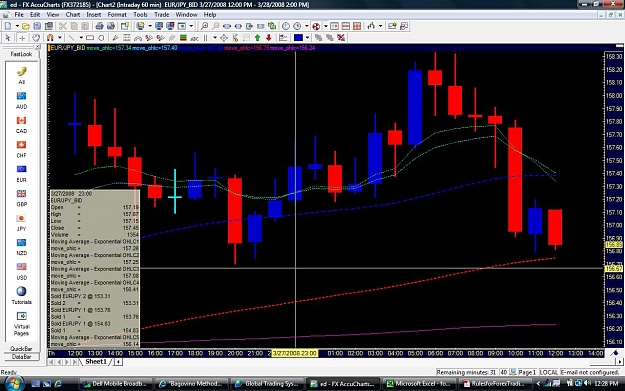Select the CHF flag in FastLook

[x=22, y=149]
